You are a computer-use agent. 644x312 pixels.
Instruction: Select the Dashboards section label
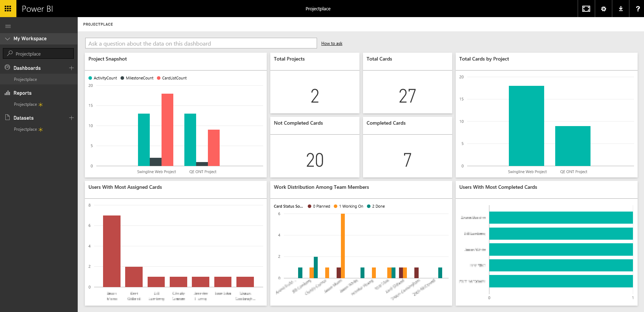tap(27, 68)
